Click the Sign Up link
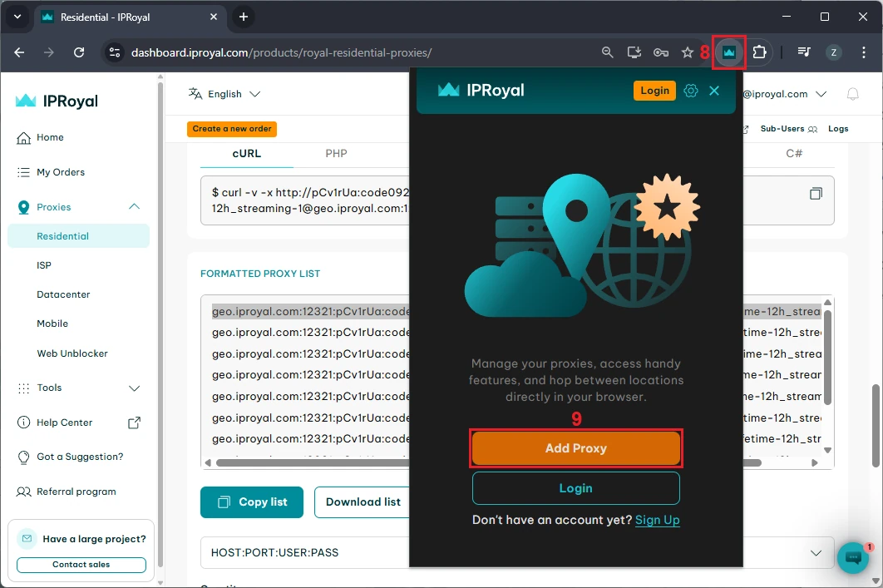 click(657, 520)
